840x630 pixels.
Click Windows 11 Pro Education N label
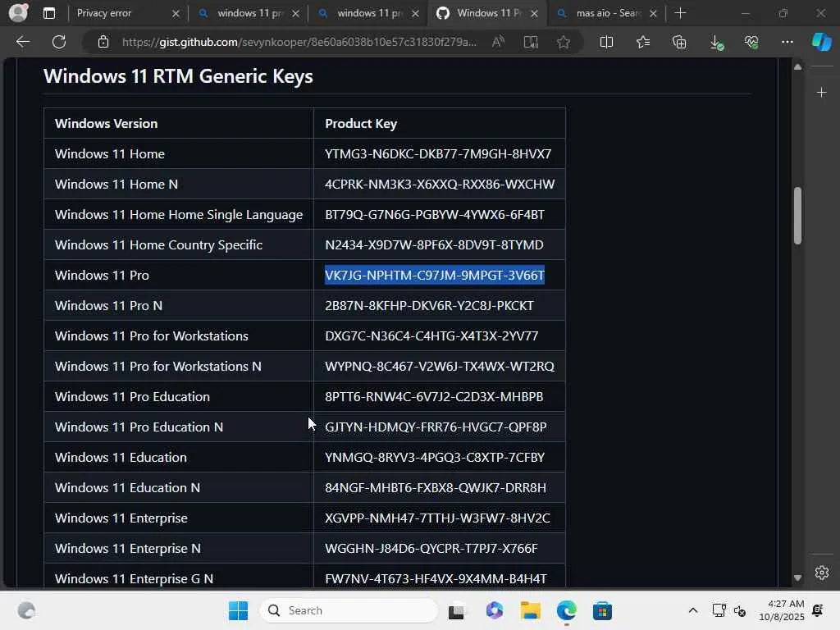click(139, 427)
